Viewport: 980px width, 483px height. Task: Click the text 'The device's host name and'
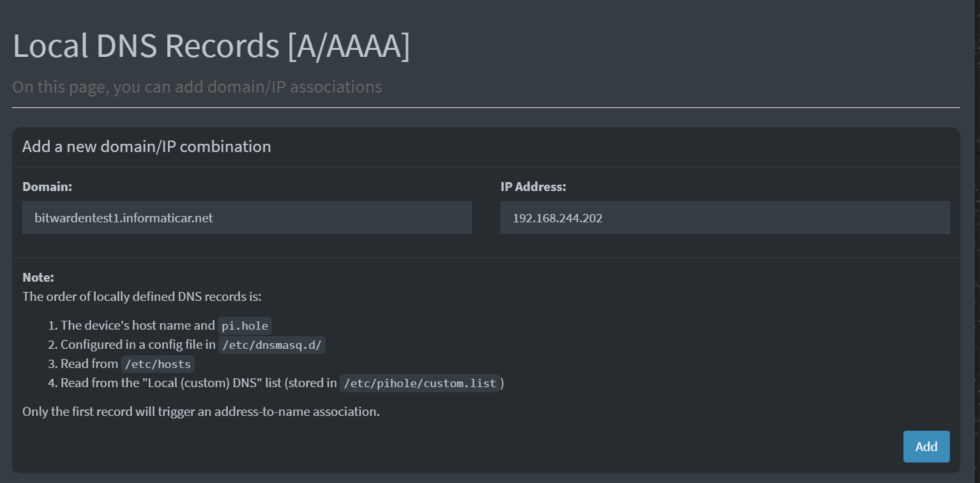tap(138, 325)
